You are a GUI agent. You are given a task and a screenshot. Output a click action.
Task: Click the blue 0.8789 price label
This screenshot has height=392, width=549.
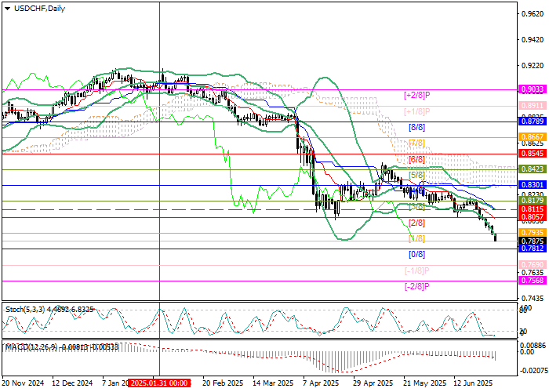pos(531,122)
